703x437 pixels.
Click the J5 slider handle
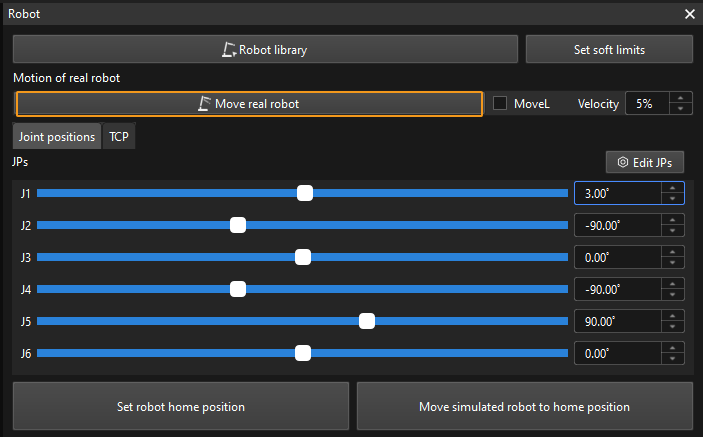[367, 321]
